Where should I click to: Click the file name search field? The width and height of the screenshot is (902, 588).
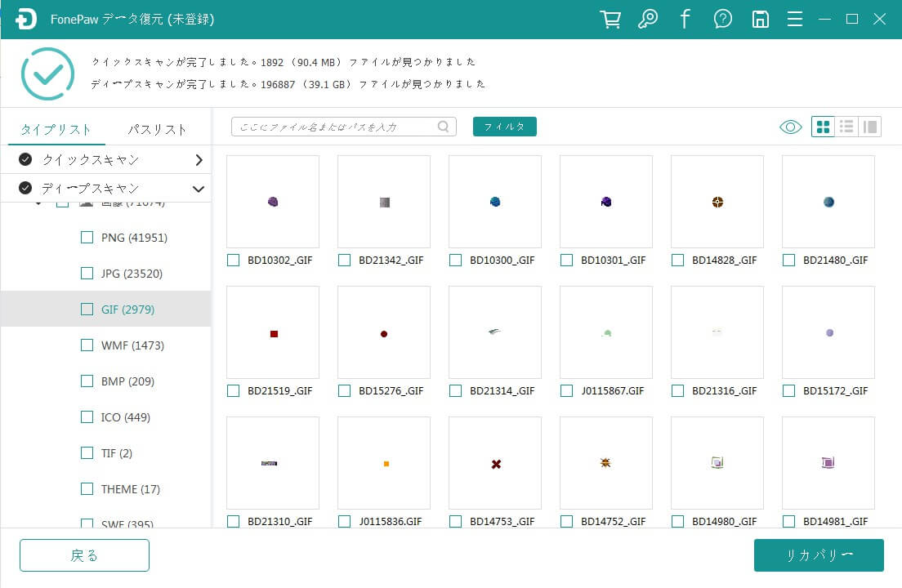pyautogui.click(x=343, y=127)
